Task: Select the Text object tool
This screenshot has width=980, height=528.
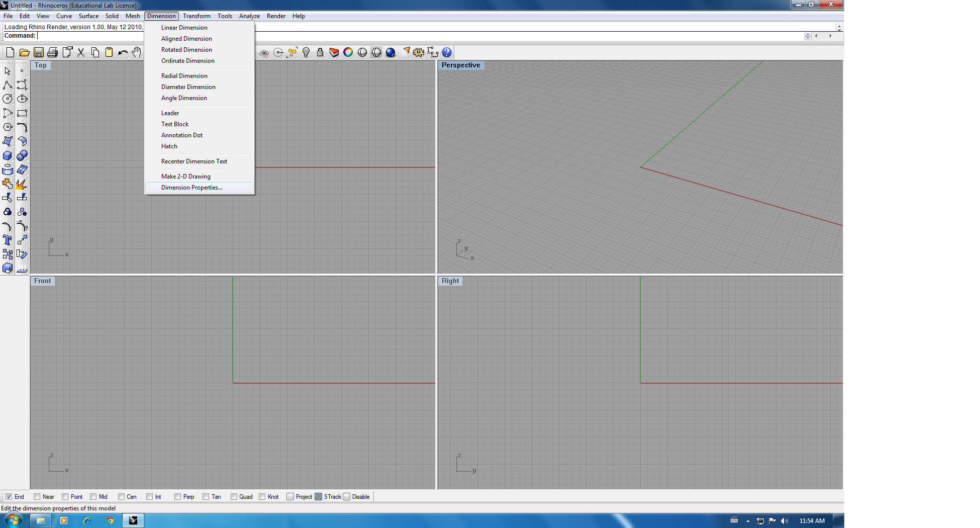Action: 8,240
